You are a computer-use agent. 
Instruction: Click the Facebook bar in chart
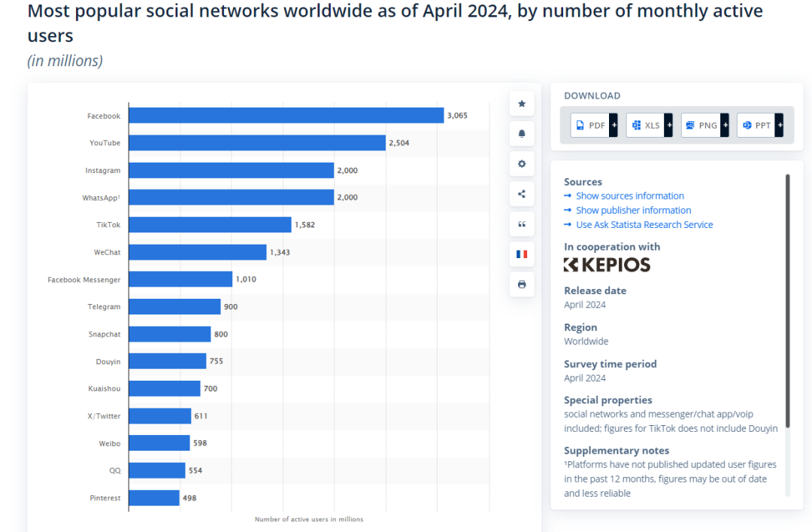pos(286,115)
